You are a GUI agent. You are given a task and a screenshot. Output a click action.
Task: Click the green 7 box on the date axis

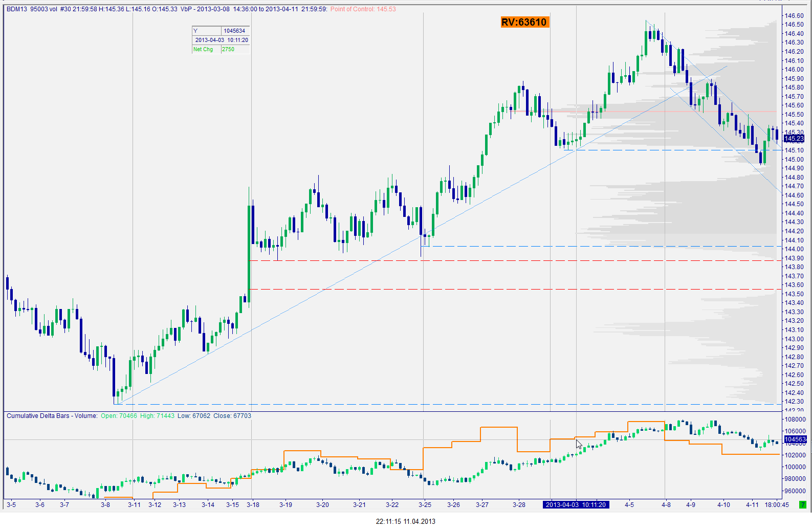tap(802, 505)
